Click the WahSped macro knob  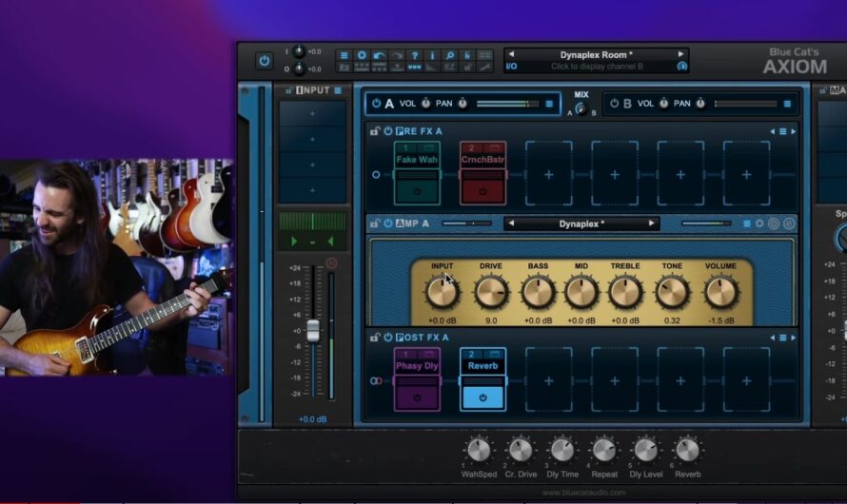coord(479,450)
